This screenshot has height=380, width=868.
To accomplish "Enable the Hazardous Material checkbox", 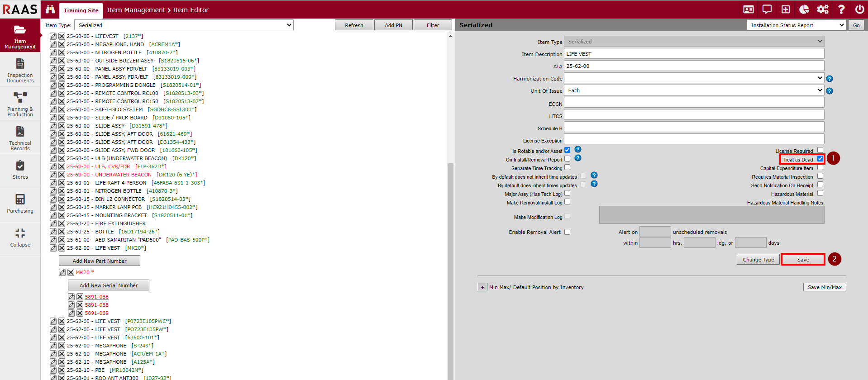I will pyautogui.click(x=820, y=193).
